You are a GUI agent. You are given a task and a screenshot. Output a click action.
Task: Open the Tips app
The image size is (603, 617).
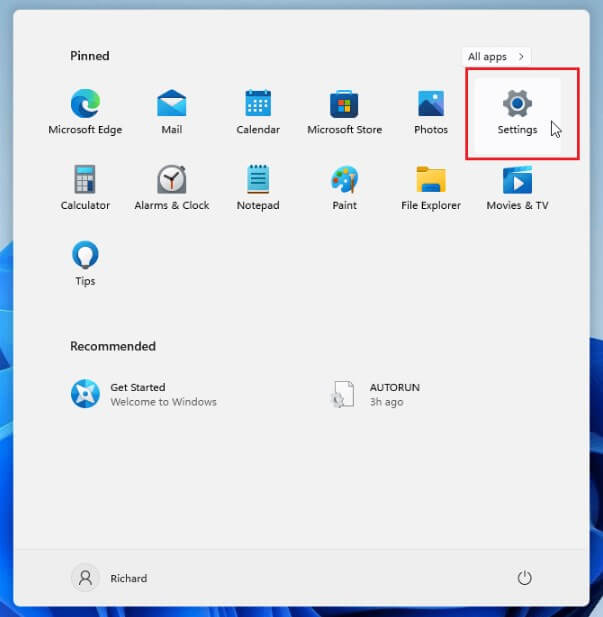point(85,263)
